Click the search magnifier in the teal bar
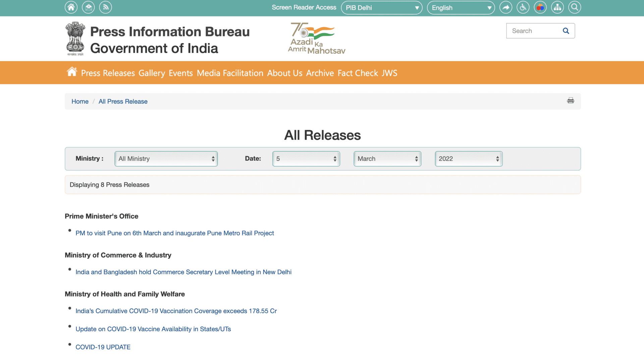 pyautogui.click(x=574, y=7)
